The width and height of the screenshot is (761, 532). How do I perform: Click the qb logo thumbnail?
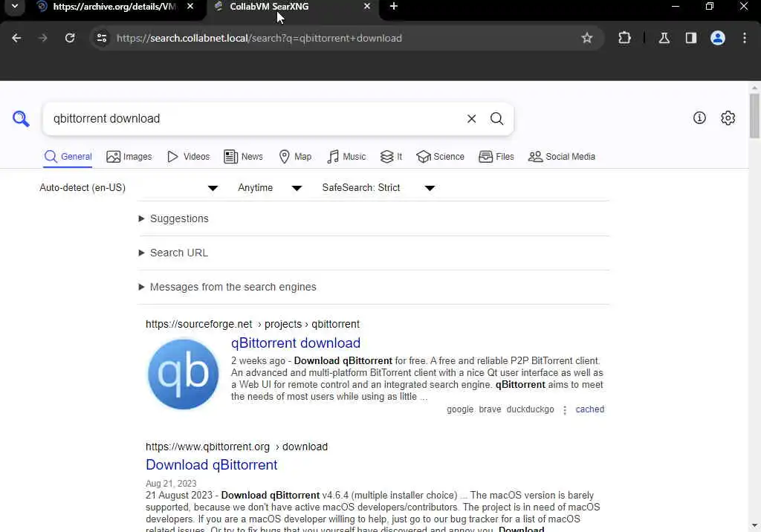click(183, 374)
